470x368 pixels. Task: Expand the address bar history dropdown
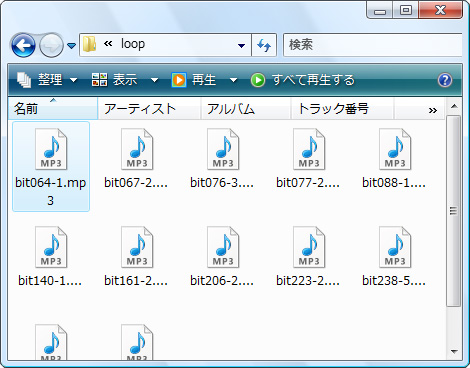point(241,45)
